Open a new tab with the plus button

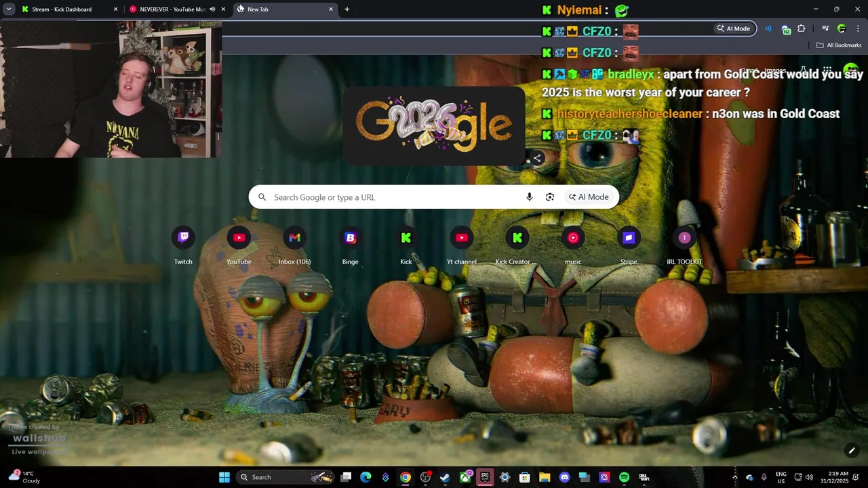pyautogui.click(x=347, y=9)
